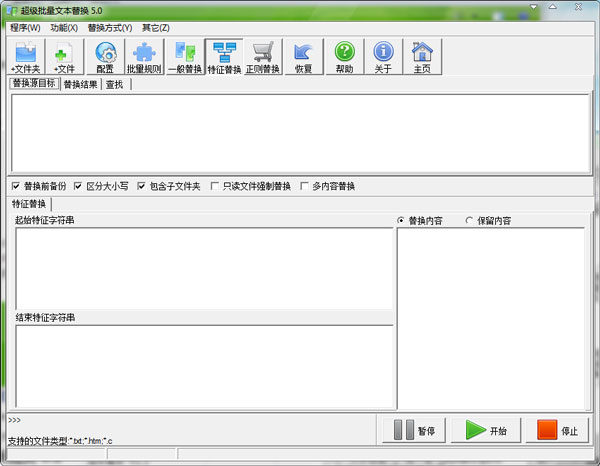Toggle the 替换前备份 backup checkbox
600x466 pixels.
[x=16, y=186]
